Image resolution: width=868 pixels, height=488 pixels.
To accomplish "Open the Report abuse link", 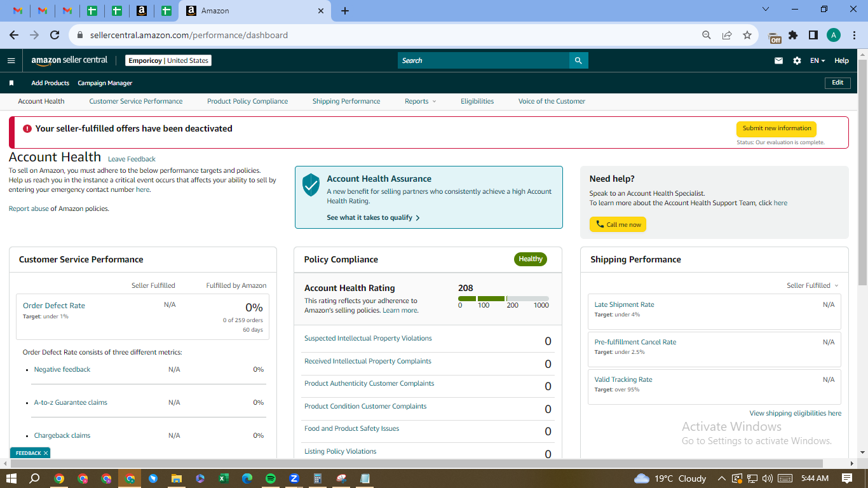I will click(x=29, y=208).
